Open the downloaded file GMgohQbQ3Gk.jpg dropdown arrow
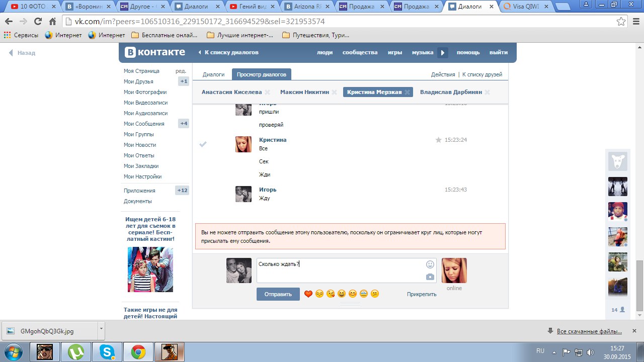 (x=101, y=328)
